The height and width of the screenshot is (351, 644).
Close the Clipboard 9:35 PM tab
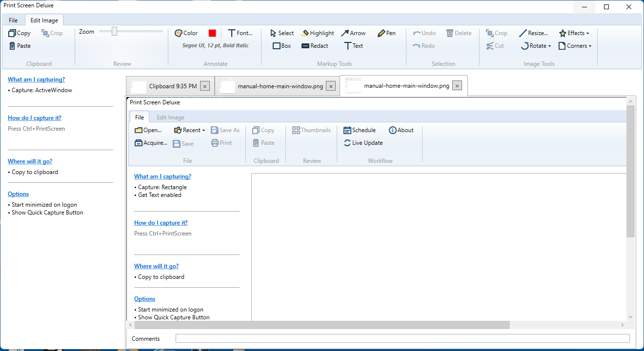[205, 86]
